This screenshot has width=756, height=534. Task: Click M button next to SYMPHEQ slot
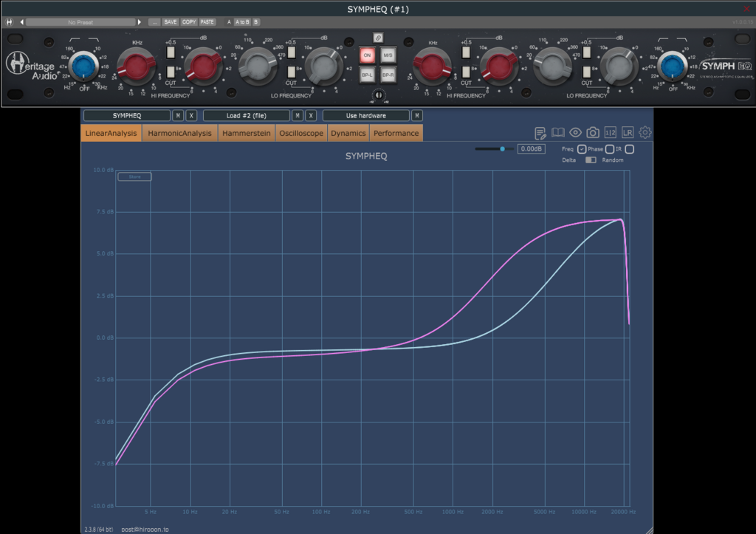point(178,116)
